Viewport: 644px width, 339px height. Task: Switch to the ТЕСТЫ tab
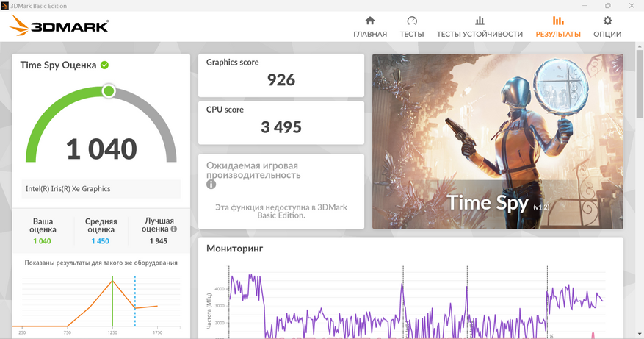[x=412, y=27]
